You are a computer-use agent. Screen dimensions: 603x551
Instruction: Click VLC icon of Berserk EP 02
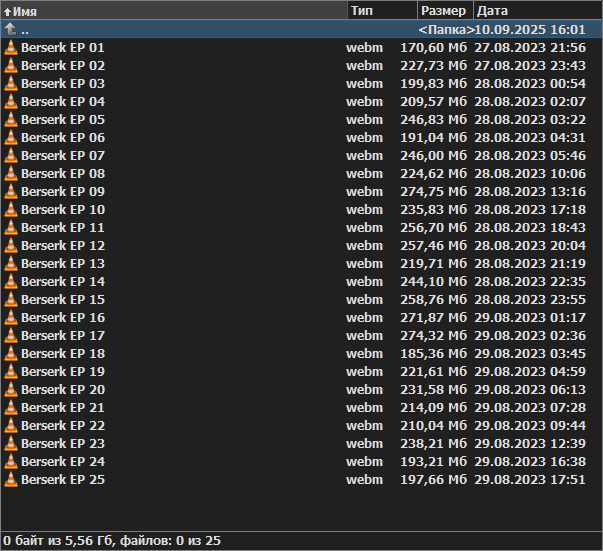tap(11, 65)
